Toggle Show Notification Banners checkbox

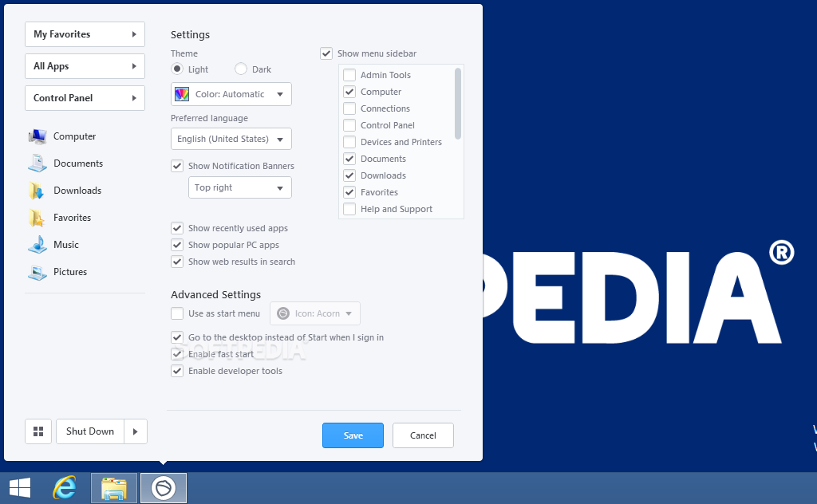tap(177, 166)
